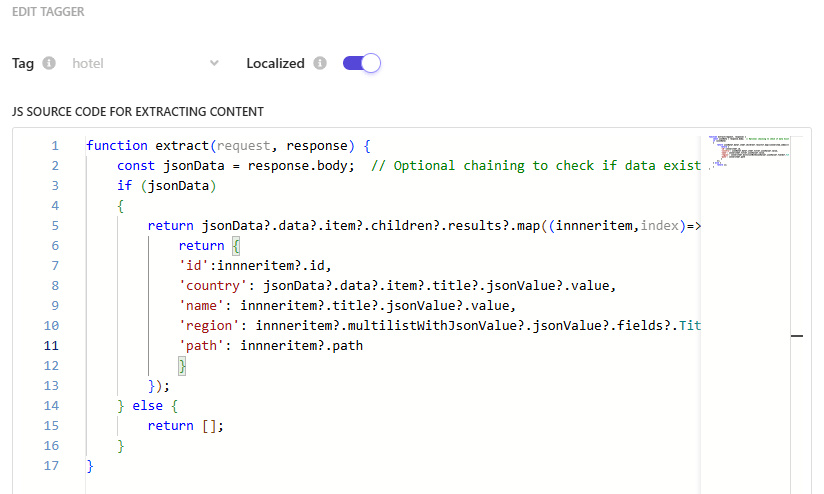The image size is (824, 494).
Task: Click the 'path' property line
Action: coord(270,345)
